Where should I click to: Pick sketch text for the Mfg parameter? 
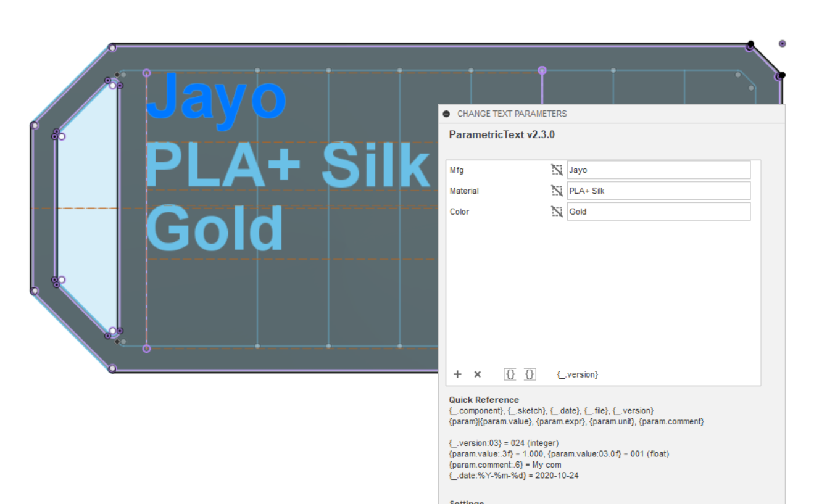(x=557, y=170)
